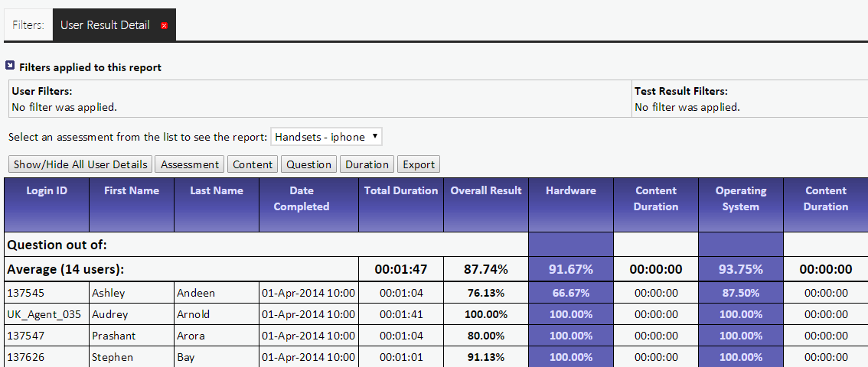Open the Handsets - iphone assessment dropdown
The height and width of the screenshot is (367, 868).
tap(326, 137)
